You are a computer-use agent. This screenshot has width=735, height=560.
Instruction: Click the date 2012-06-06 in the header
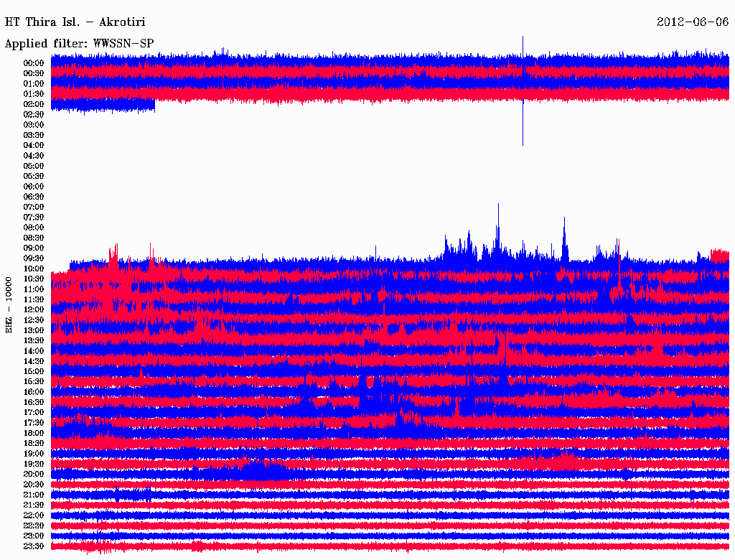click(x=693, y=22)
